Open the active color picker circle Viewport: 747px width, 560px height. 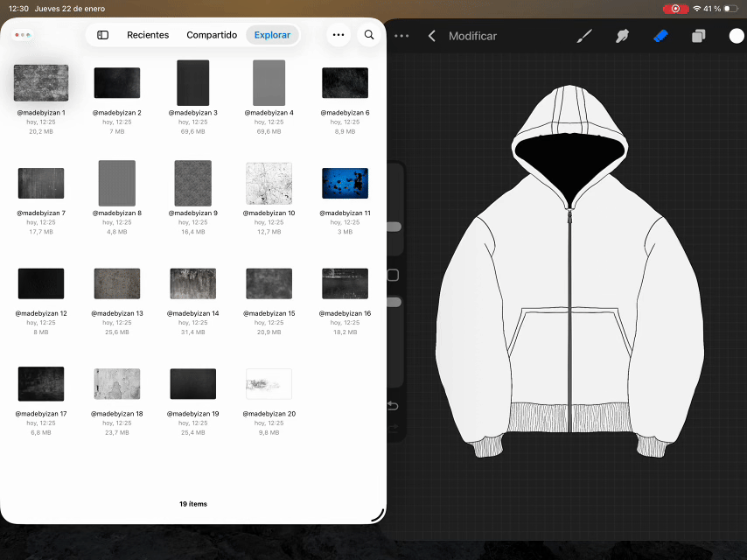click(x=736, y=36)
